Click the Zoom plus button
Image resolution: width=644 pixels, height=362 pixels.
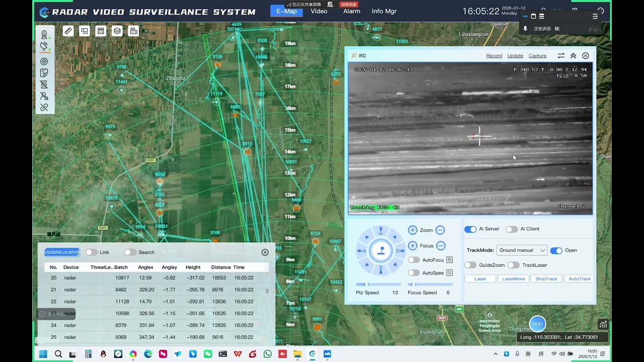(x=413, y=230)
